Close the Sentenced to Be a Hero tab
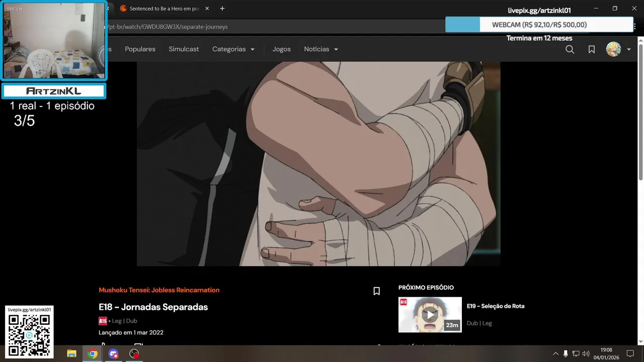The width and height of the screenshot is (644, 362). click(207, 9)
